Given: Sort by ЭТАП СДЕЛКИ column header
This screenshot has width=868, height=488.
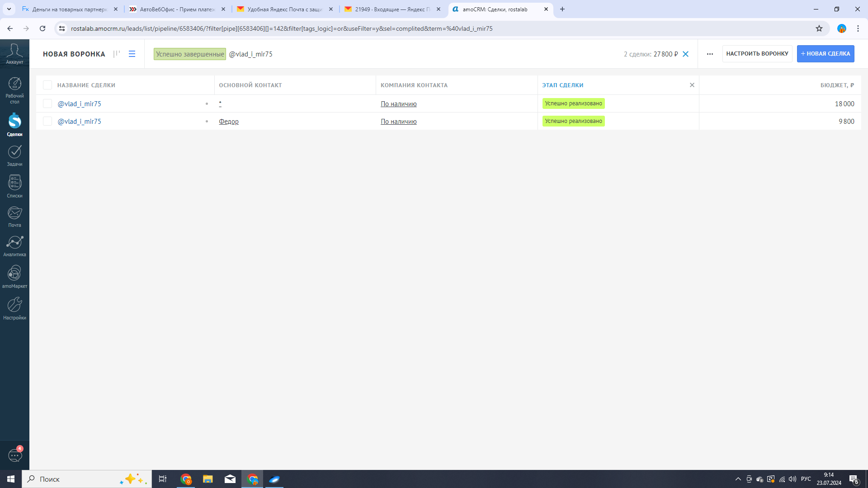Looking at the screenshot, I should pos(563,85).
